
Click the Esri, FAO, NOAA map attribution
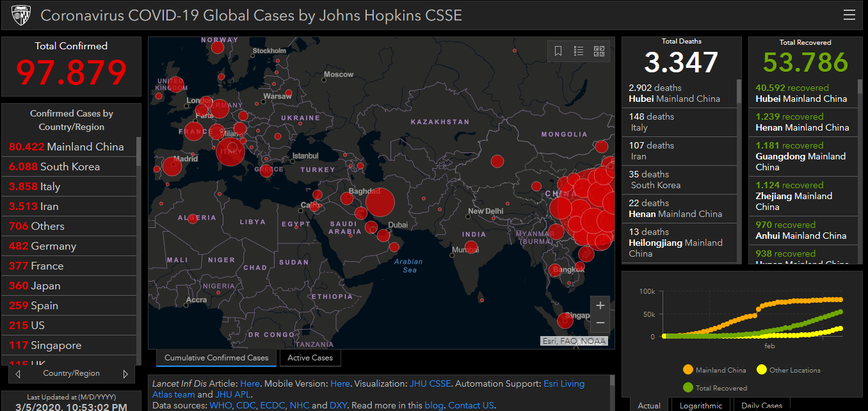click(x=574, y=341)
